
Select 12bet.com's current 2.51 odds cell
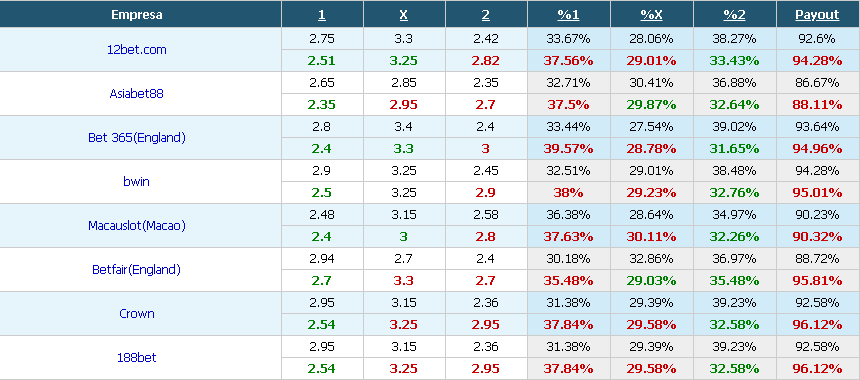(x=322, y=60)
